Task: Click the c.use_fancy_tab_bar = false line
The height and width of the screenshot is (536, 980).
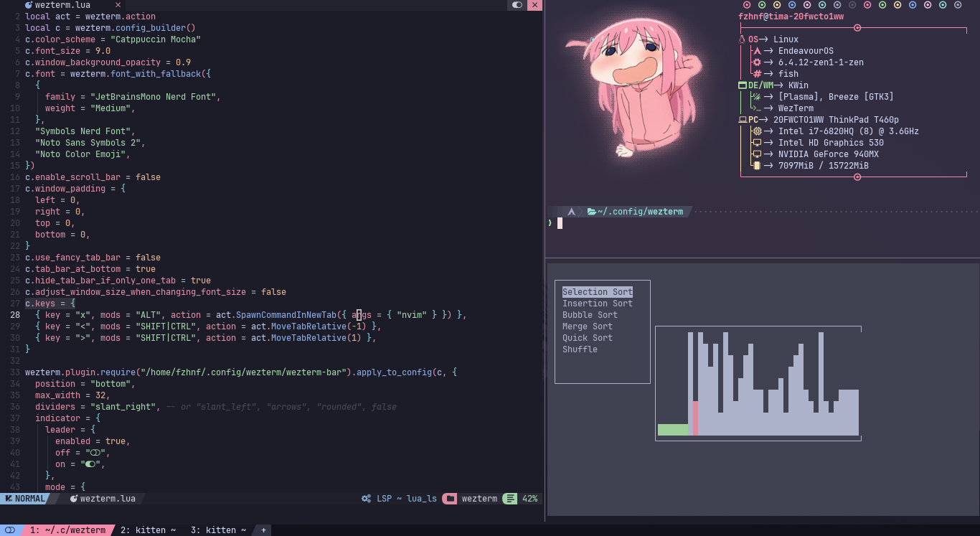Action: pos(93,258)
